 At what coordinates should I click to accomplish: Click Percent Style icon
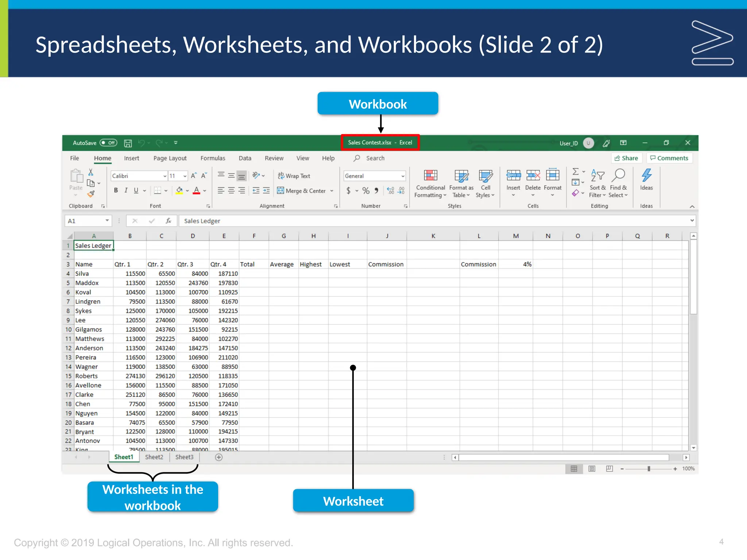pyautogui.click(x=366, y=191)
